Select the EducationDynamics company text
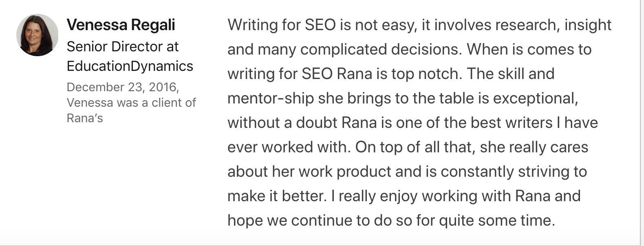 tap(130, 66)
